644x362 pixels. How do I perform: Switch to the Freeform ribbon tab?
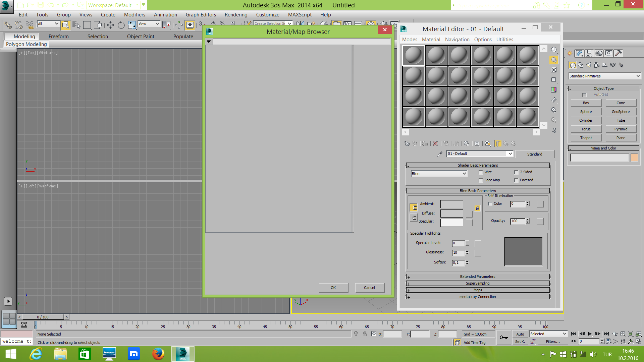[58, 37]
